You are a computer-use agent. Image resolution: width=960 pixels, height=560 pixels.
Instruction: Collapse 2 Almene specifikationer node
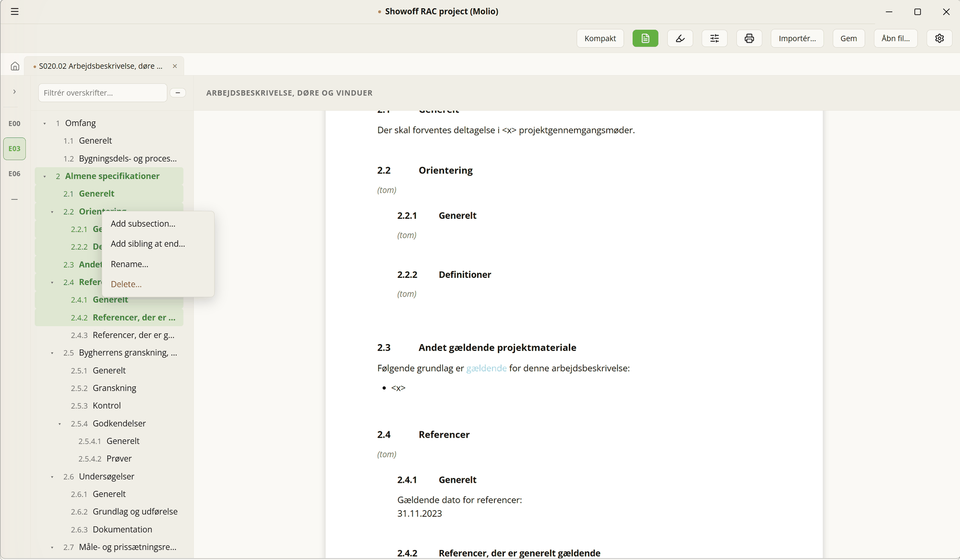[x=45, y=177]
